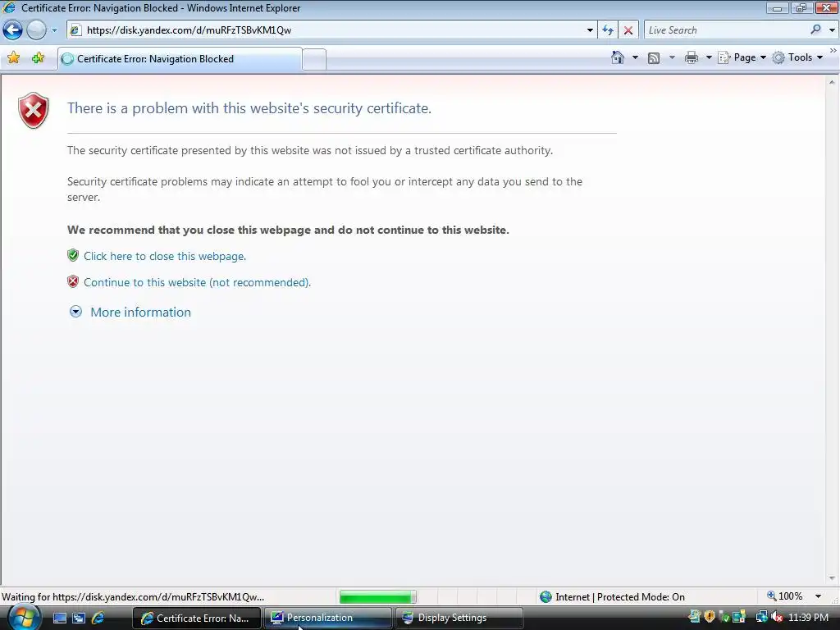The width and height of the screenshot is (840, 630).
Task: Click the RSS Feeds icon
Action: tap(654, 58)
